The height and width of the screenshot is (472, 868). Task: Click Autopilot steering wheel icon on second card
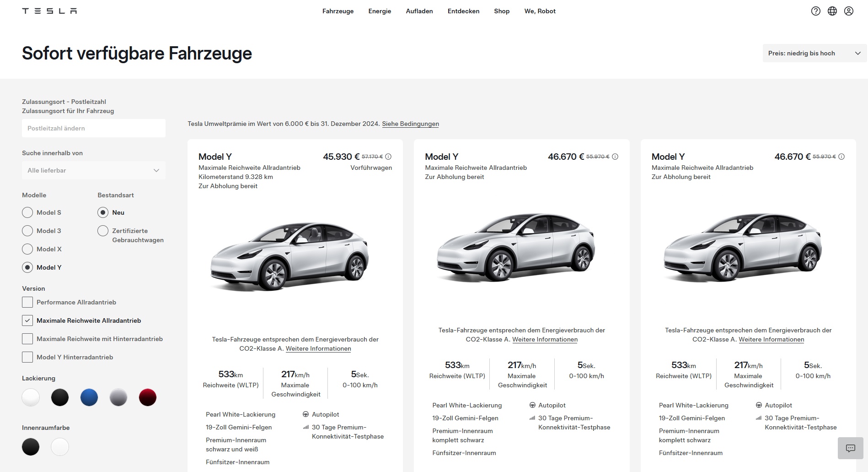pyautogui.click(x=532, y=405)
